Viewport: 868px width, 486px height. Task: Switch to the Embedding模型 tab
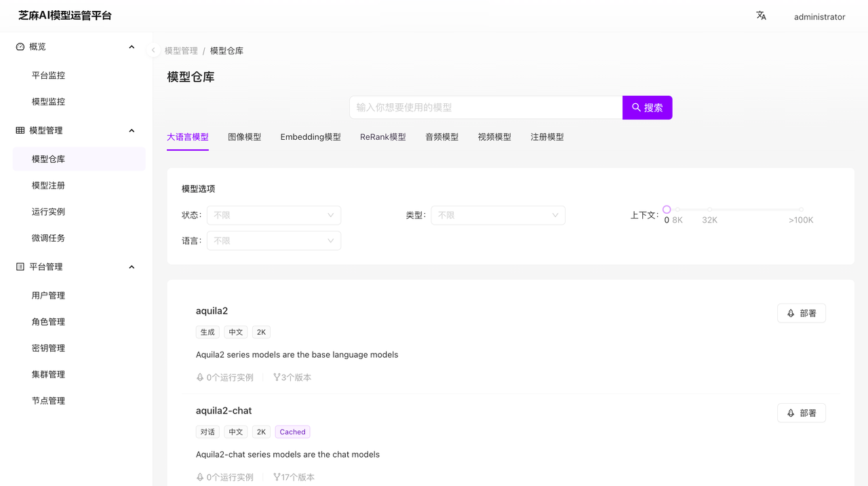pos(311,136)
